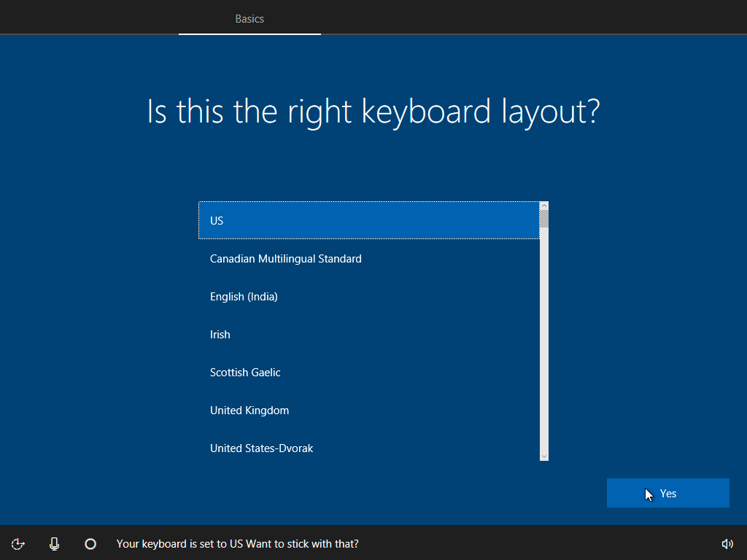747x560 pixels.
Task: Confirm keyboard layout with Yes button
Action: [668, 493]
